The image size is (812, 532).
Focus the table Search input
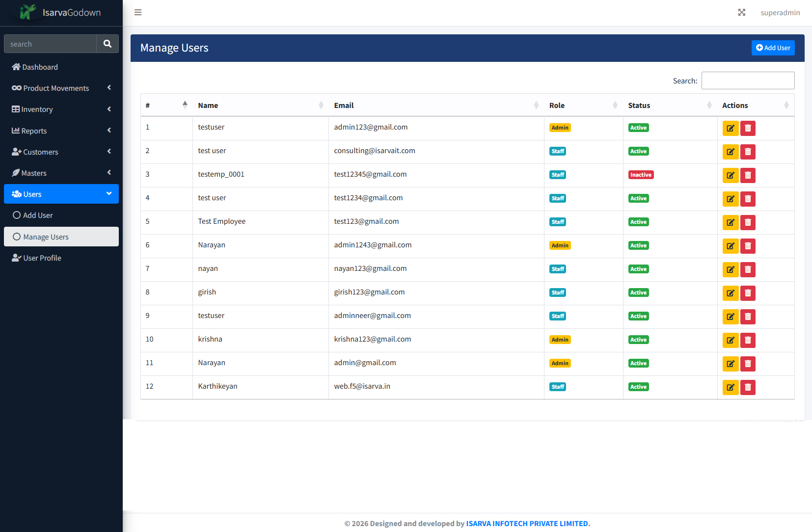point(748,80)
